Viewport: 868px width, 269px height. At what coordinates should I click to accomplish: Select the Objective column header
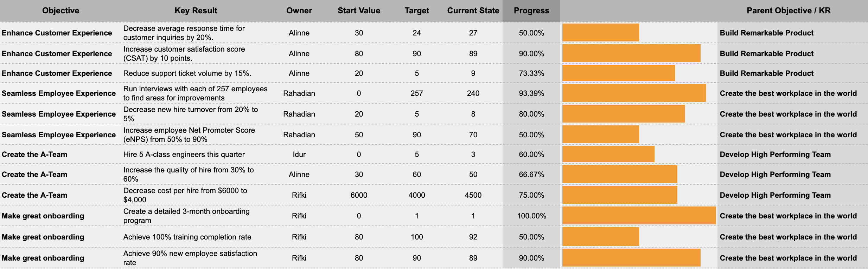(x=60, y=11)
